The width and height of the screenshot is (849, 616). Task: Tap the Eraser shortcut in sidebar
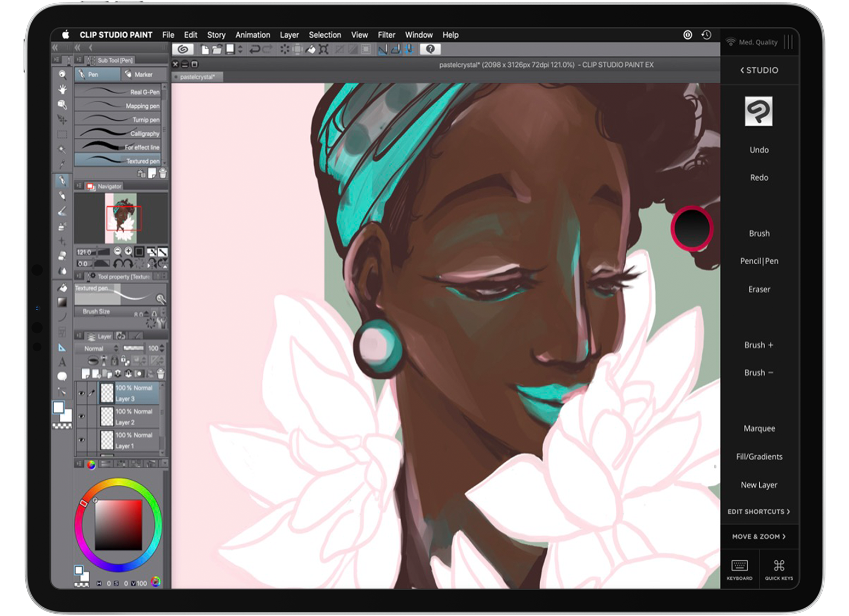click(x=759, y=289)
